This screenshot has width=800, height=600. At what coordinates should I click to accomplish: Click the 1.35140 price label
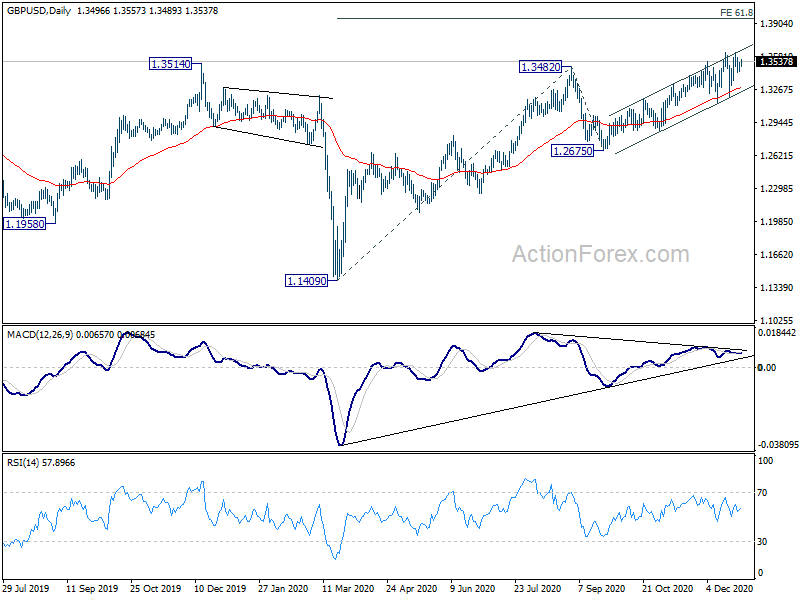coord(170,64)
